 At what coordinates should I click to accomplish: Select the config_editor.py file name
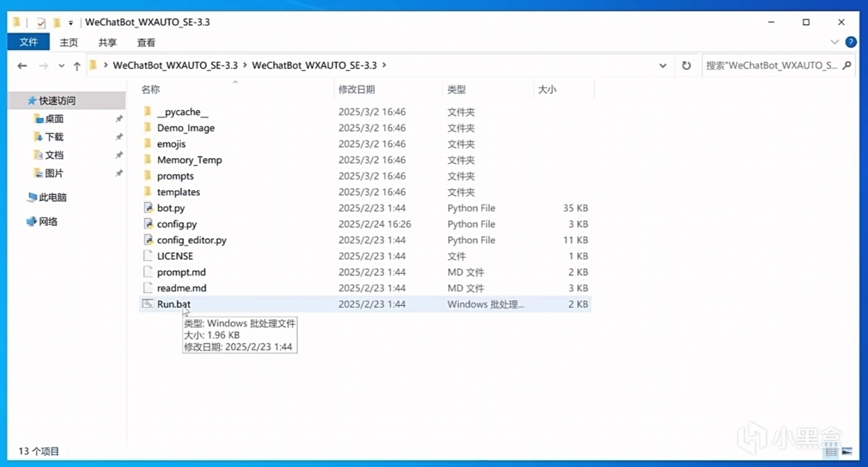tap(192, 240)
